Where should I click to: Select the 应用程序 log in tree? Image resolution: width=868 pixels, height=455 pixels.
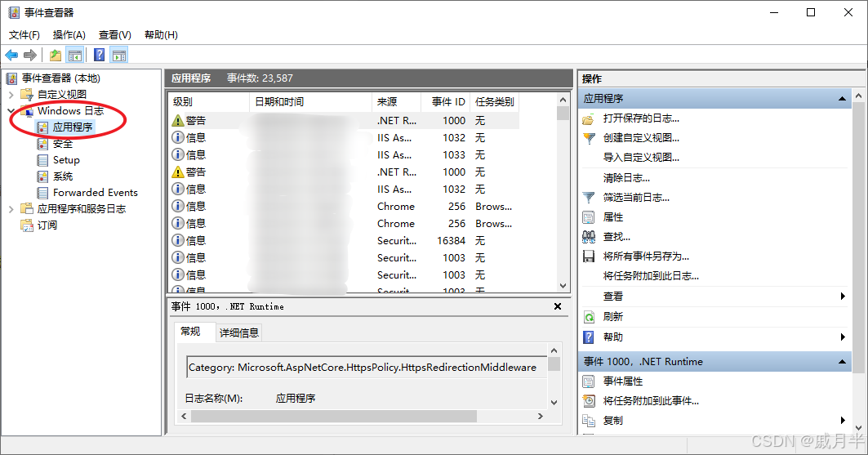pyautogui.click(x=73, y=127)
